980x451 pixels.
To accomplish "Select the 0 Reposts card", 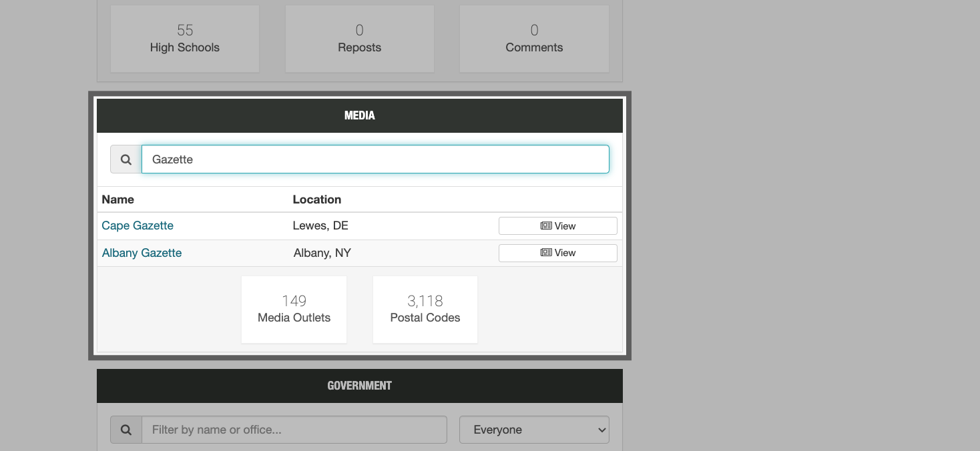I will 359,39.
